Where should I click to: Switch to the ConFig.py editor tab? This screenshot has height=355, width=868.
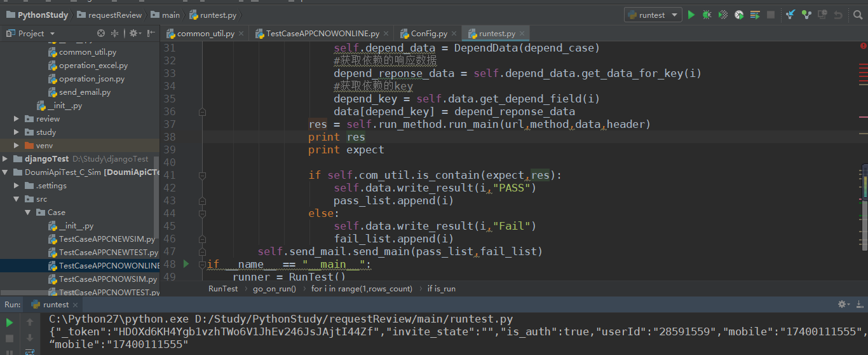[x=428, y=34]
